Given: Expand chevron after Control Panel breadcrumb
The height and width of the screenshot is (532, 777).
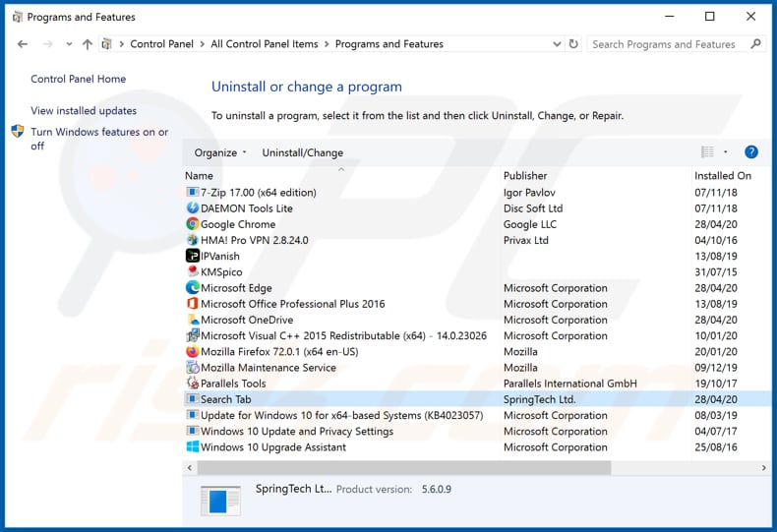Looking at the screenshot, I should point(203,44).
